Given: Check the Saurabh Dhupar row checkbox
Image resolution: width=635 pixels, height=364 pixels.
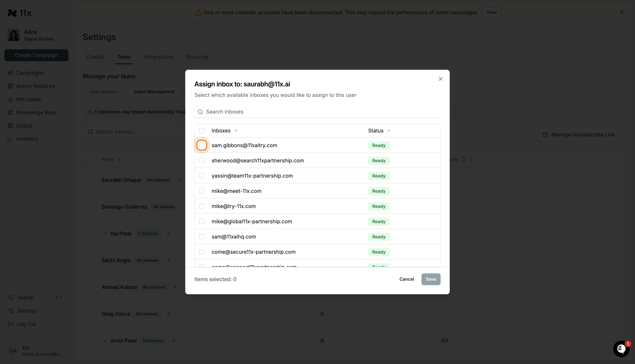Looking at the screenshot, I should point(92,180).
